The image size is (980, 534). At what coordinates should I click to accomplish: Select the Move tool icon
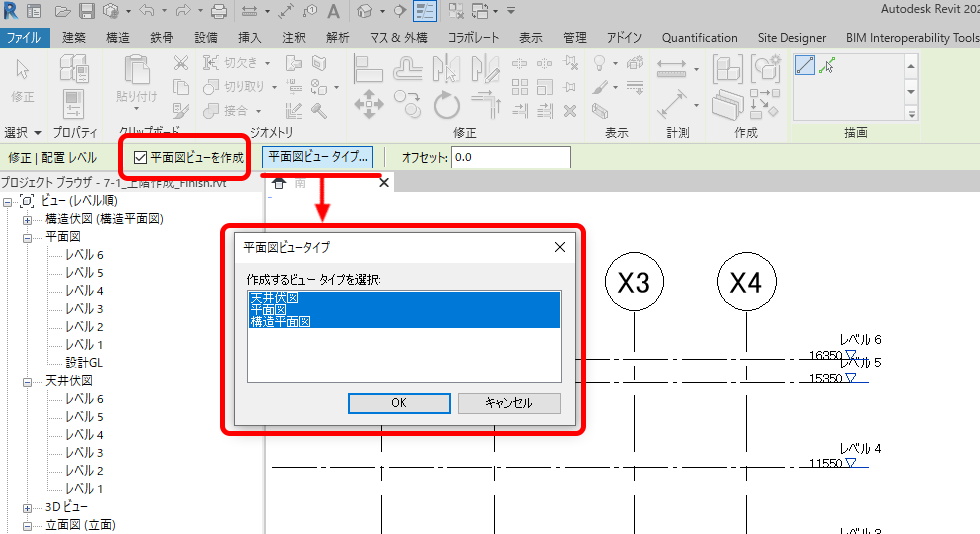pyautogui.click(x=369, y=104)
